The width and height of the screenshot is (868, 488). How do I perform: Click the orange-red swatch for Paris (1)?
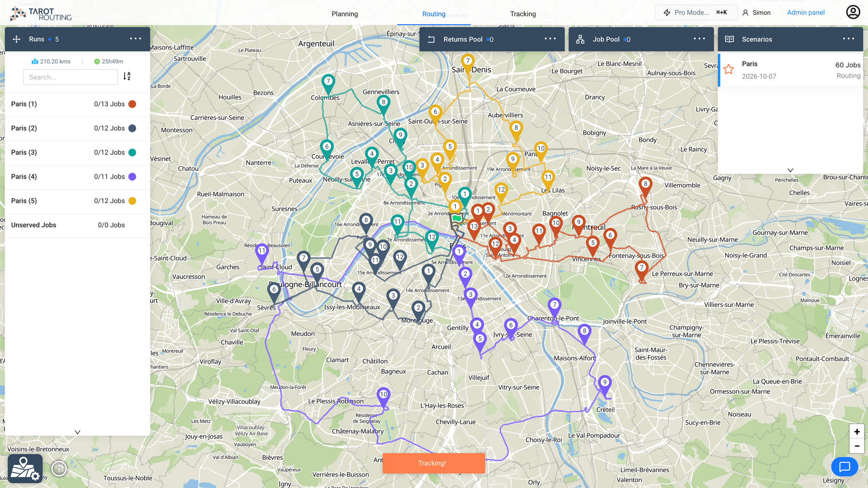point(132,104)
